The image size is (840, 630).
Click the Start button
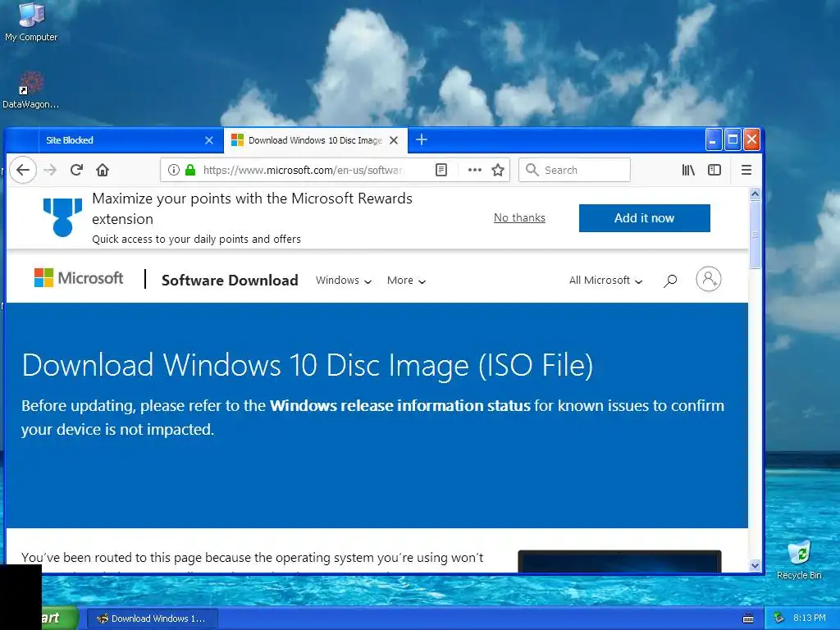(x=59, y=618)
